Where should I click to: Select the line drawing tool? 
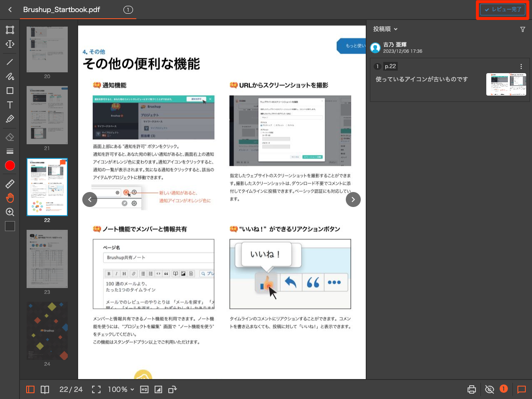10,62
